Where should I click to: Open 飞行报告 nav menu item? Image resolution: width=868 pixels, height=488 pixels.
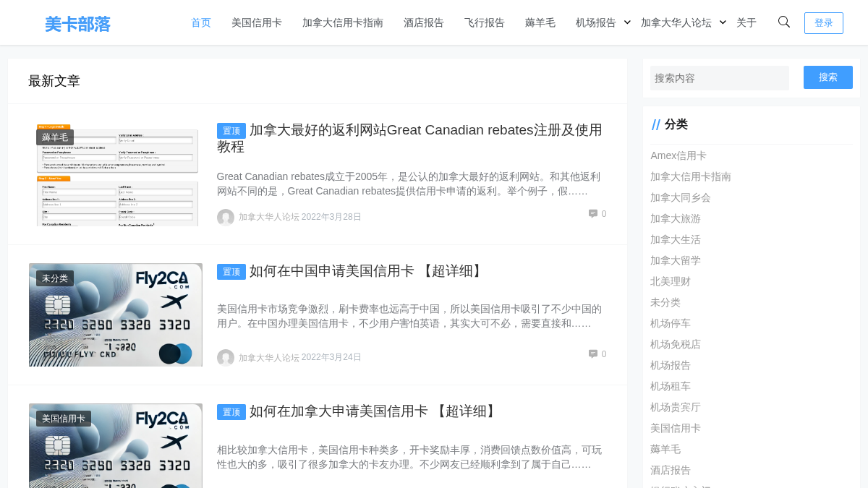(485, 22)
